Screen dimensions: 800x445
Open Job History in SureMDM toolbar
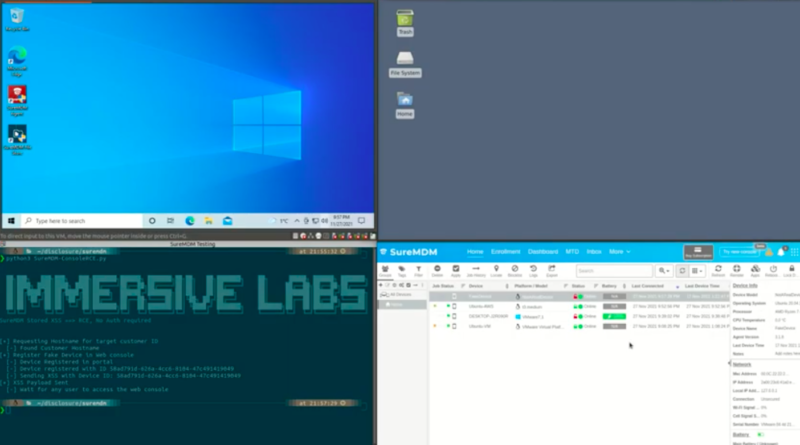click(476, 271)
